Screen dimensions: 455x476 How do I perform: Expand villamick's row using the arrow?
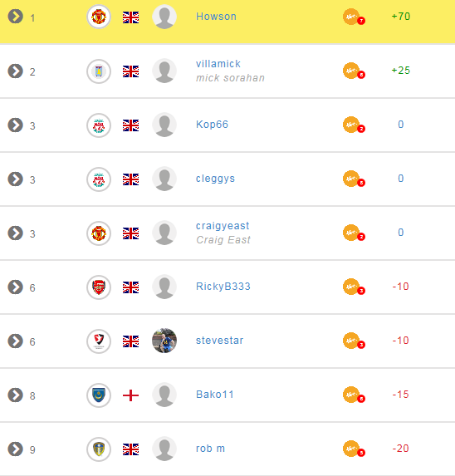pos(16,71)
